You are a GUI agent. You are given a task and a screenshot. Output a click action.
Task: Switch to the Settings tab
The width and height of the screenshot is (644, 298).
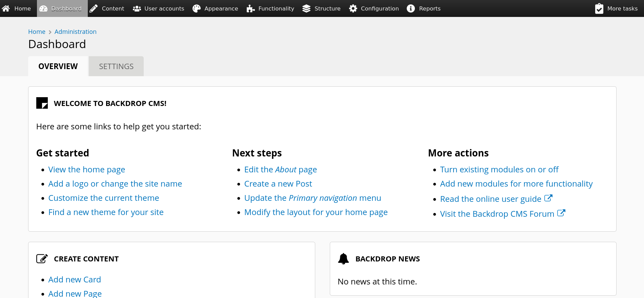click(116, 66)
